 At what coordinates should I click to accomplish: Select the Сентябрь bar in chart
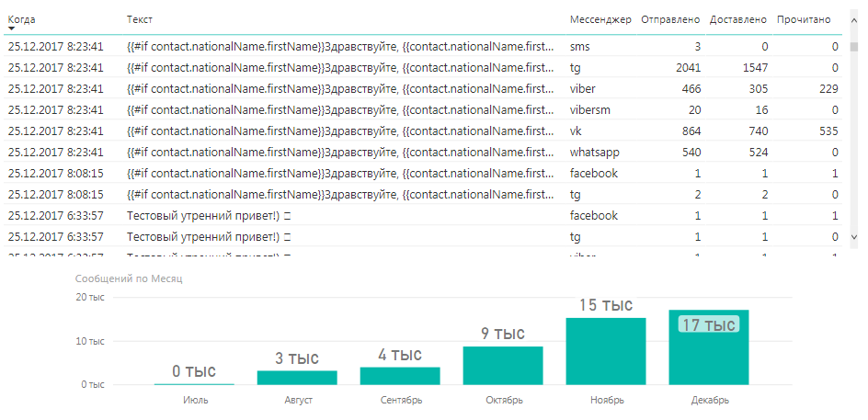coord(400,376)
